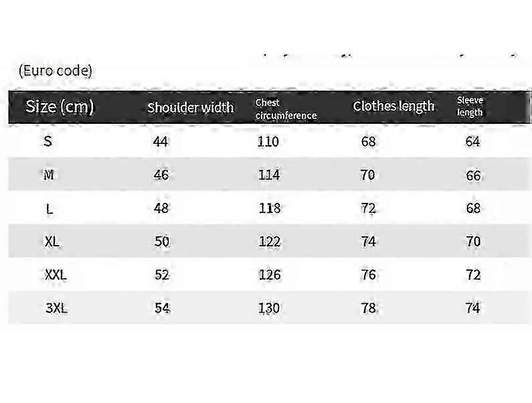Image resolution: width=532 pixels, height=403 pixels.
Task: Click the Sleeve length header
Action: tap(470, 106)
